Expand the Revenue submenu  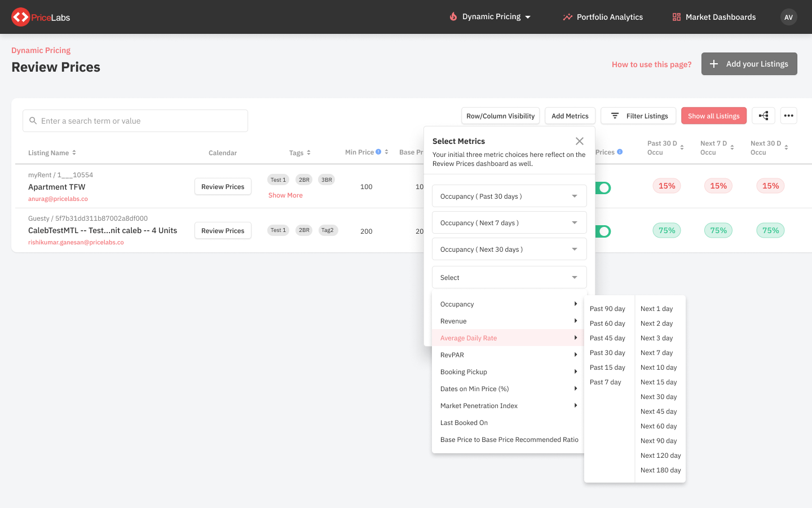(x=508, y=321)
